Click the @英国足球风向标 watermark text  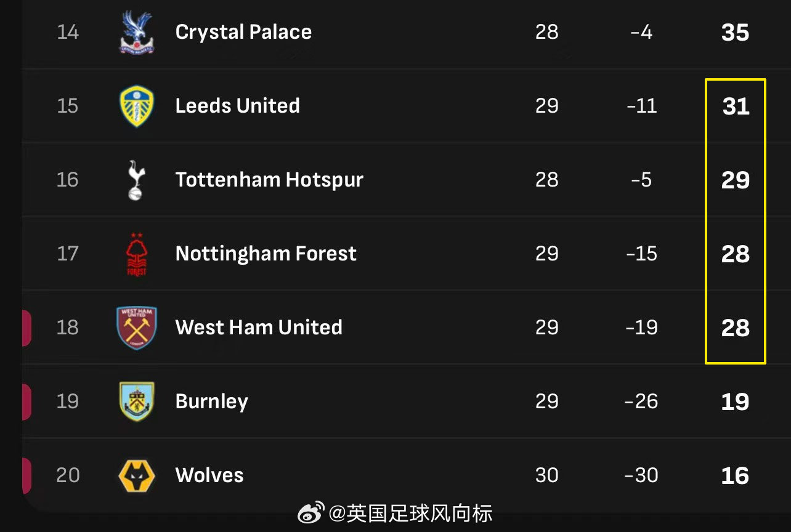click(411, 514)
